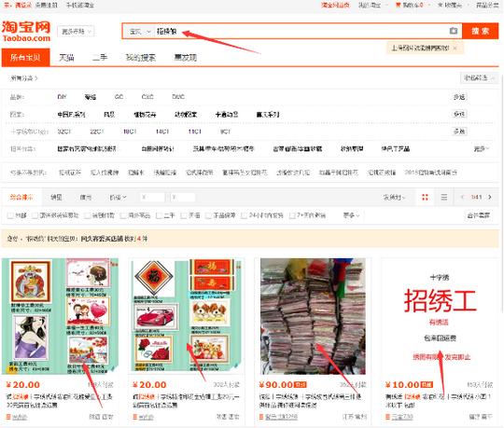Screen dimensions: 504x428
Task: Check the 天猫 filter checkbox
Action: click(184, 215)
